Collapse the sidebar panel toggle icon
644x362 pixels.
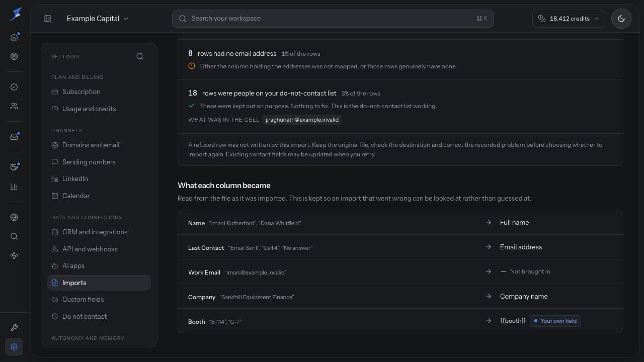48,19
